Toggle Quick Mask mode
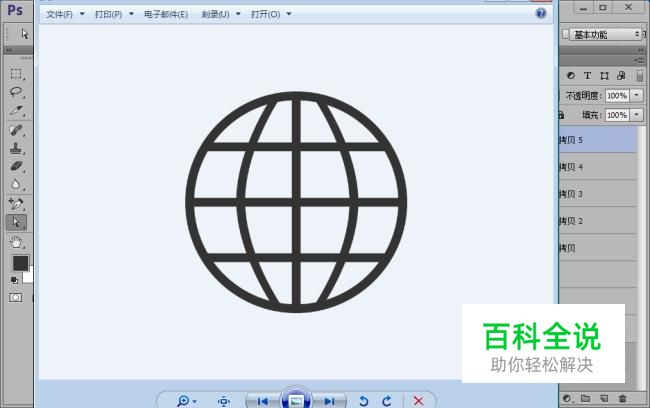This screenshot has width=650, height=408. coord(16,297)
